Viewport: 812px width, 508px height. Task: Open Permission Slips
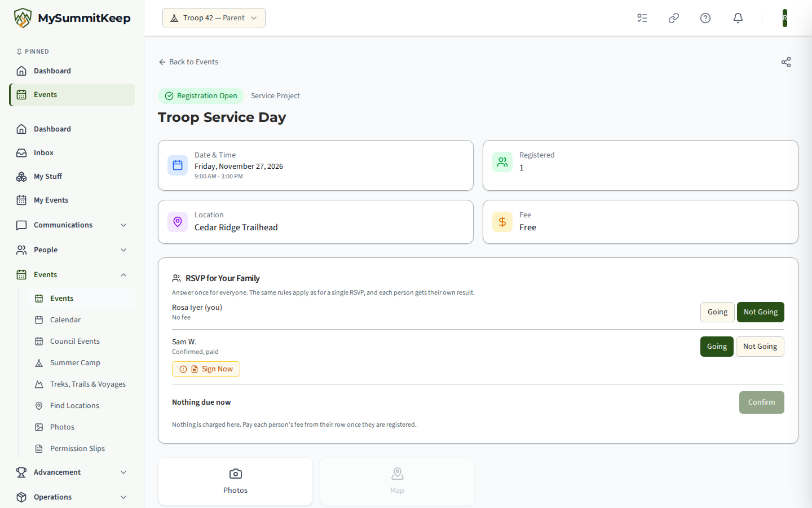coord(81,449)
